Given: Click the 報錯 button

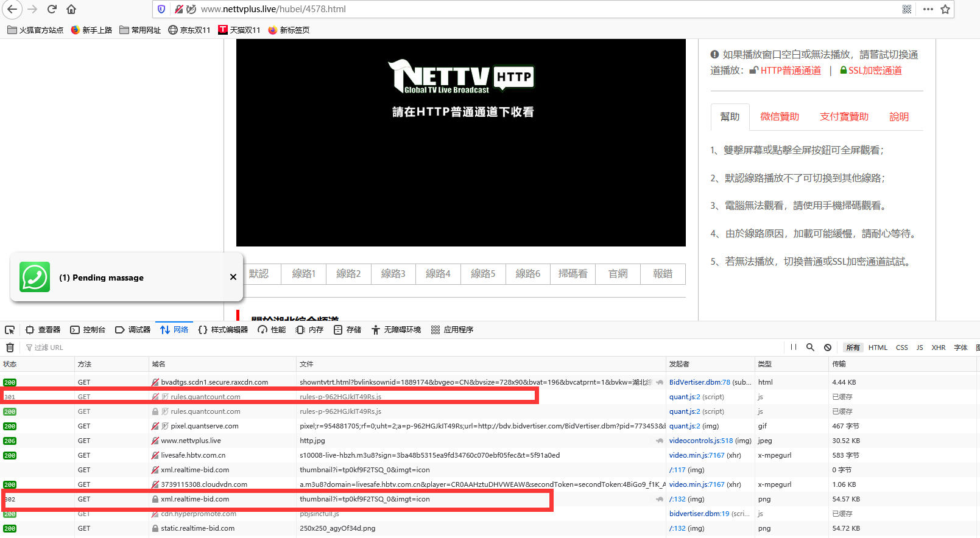Looking at the screenshot, I should click(x=663, y=274).
